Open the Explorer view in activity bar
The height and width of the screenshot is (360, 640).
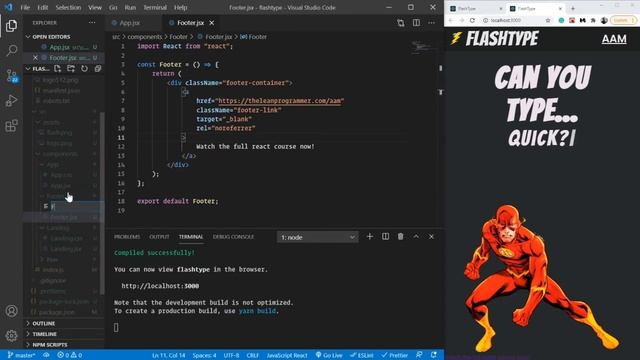pos(11,26)
